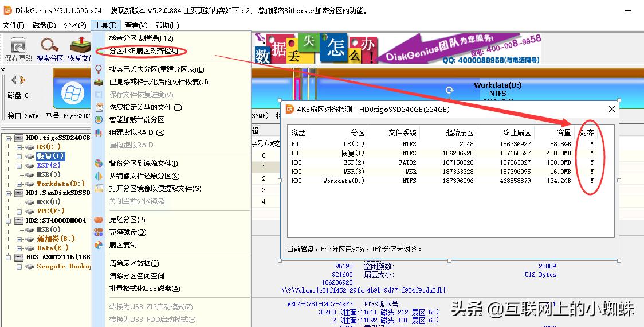Image resolution: width=644 pixels, height=327 pixels.
Task: Select HD3:ASMT2115 disk in tree
Action: click(x=58, y=257)
